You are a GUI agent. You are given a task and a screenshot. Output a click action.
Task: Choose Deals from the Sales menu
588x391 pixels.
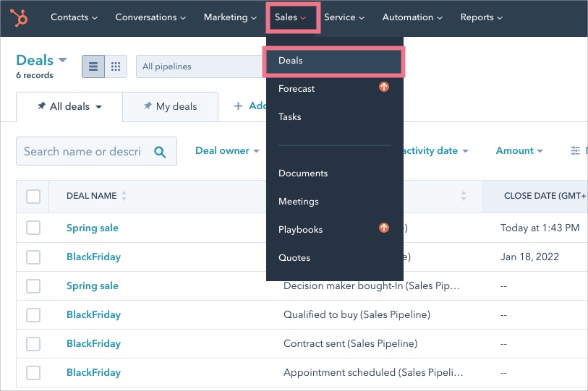click(x=291, y=61)
